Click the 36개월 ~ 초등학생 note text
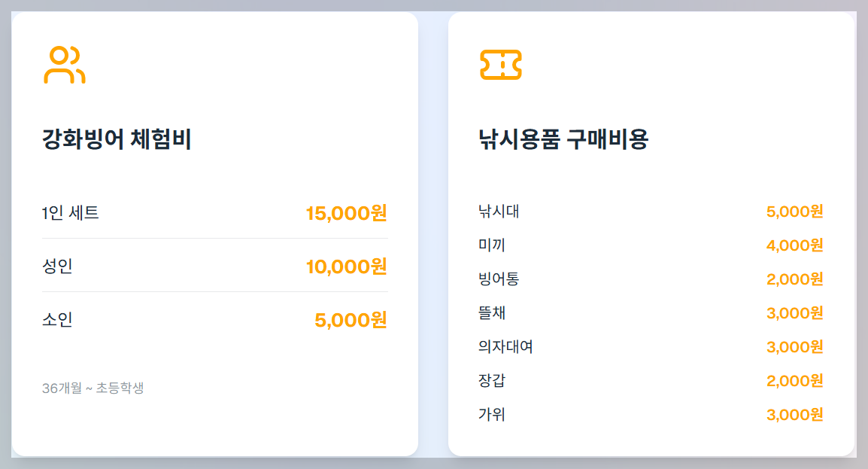This screenshot has height=469, width=868. (96, 388)
